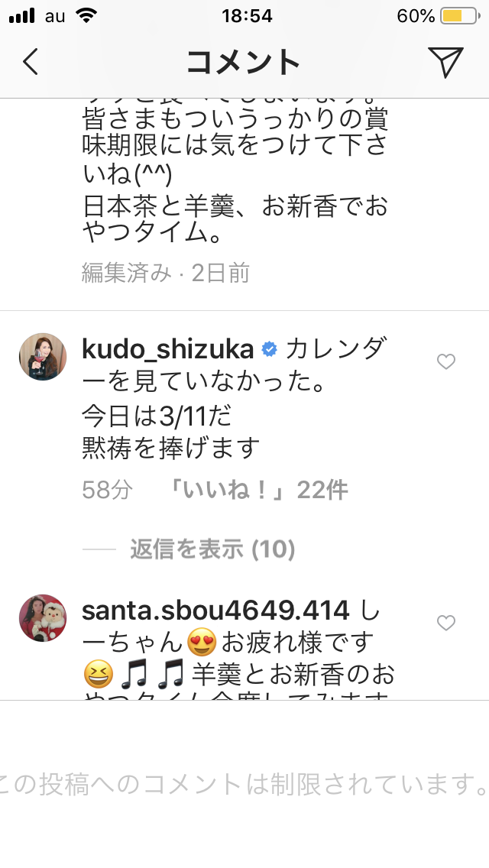Tap the cellular signal bars icon
This screenshot has width=489, height=868.
point(22,16)
